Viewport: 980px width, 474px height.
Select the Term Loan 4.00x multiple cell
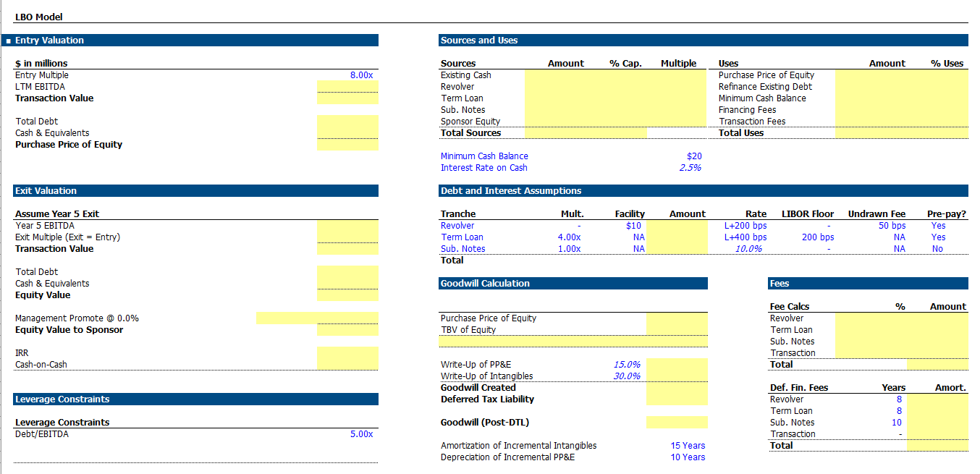[x=569, y=237]
